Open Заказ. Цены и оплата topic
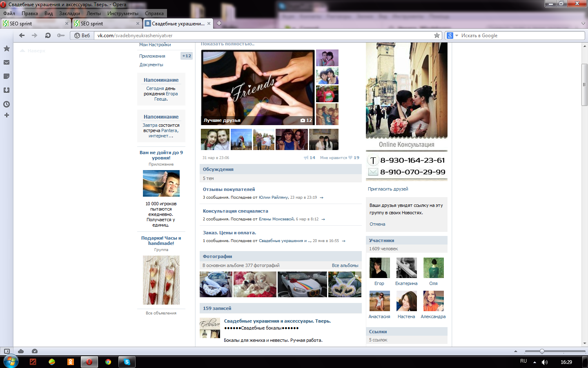588x368 pixels. click(x=229, y=233)
